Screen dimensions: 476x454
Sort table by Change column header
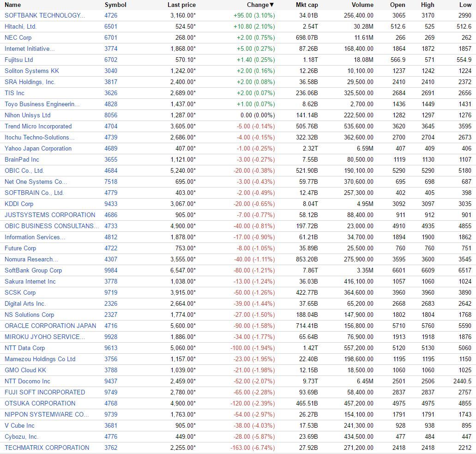tap(260, 5)
